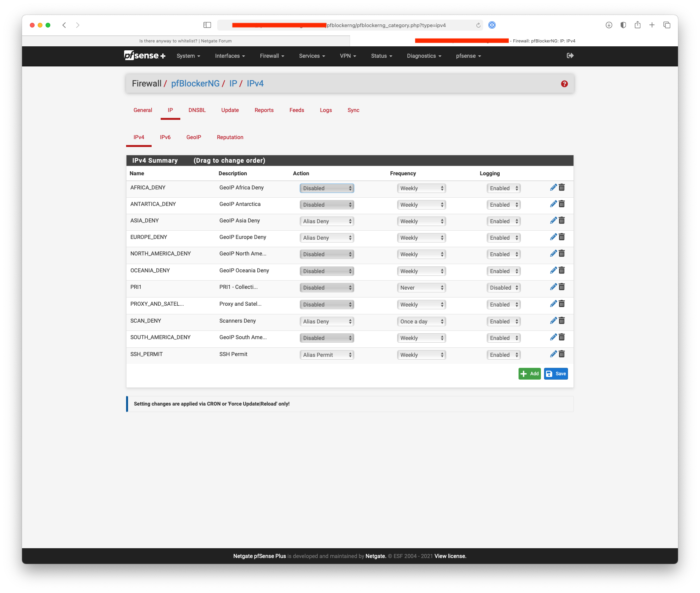Open the 1Password extension icon in Safari

pos(492,25)
